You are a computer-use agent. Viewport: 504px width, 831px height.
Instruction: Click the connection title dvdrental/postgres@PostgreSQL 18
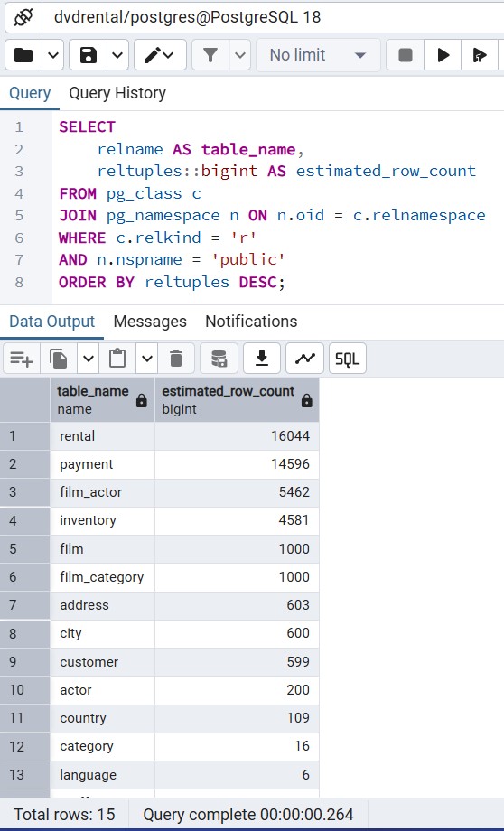click(x=188, y=17)
